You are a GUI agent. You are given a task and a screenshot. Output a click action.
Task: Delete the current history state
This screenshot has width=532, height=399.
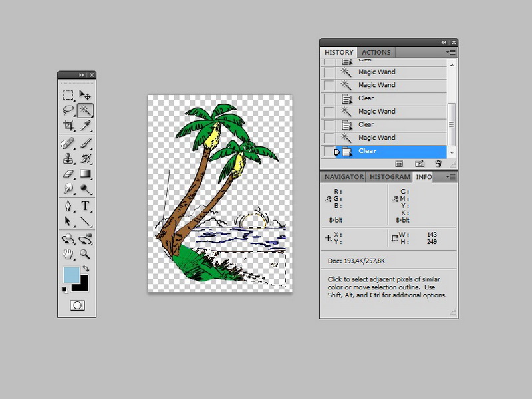438,164
